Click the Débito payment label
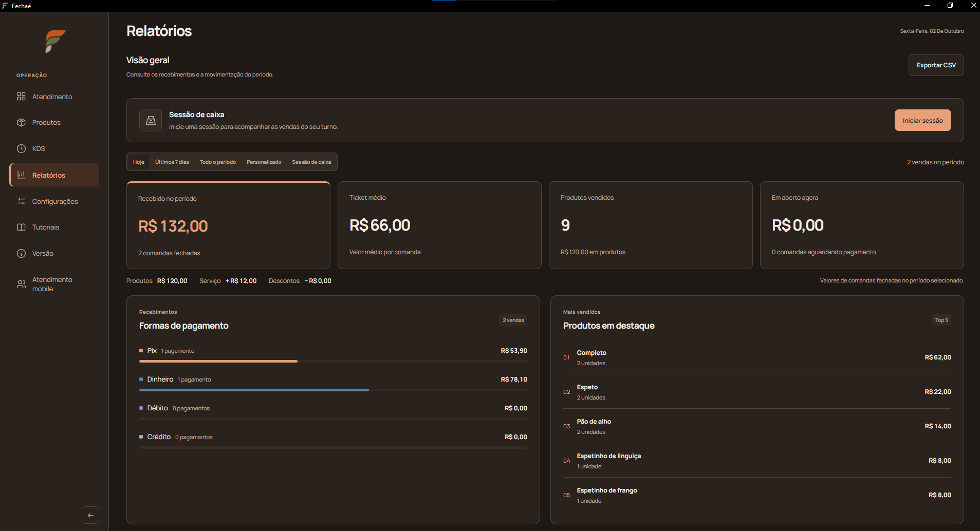 point(157,408)
